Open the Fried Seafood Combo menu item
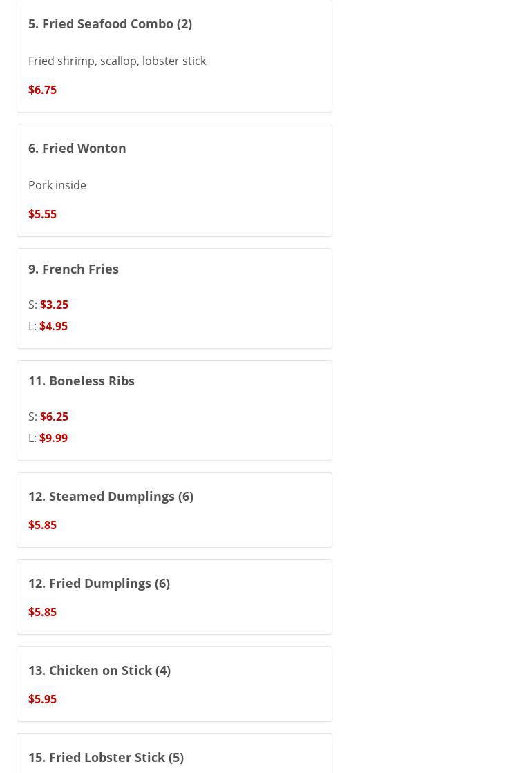This screenshot has height=773, width=532. pyautogui.click(x=110, y=23)
